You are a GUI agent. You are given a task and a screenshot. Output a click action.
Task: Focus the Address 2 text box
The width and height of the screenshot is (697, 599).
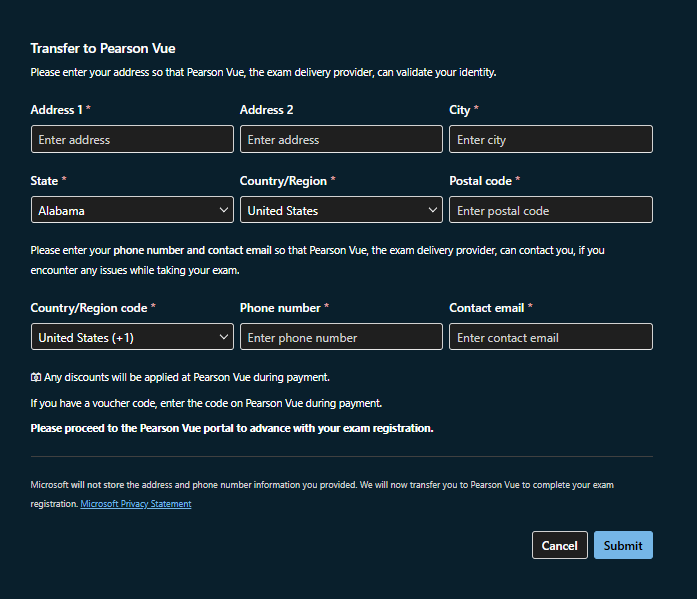click(341, 139)
